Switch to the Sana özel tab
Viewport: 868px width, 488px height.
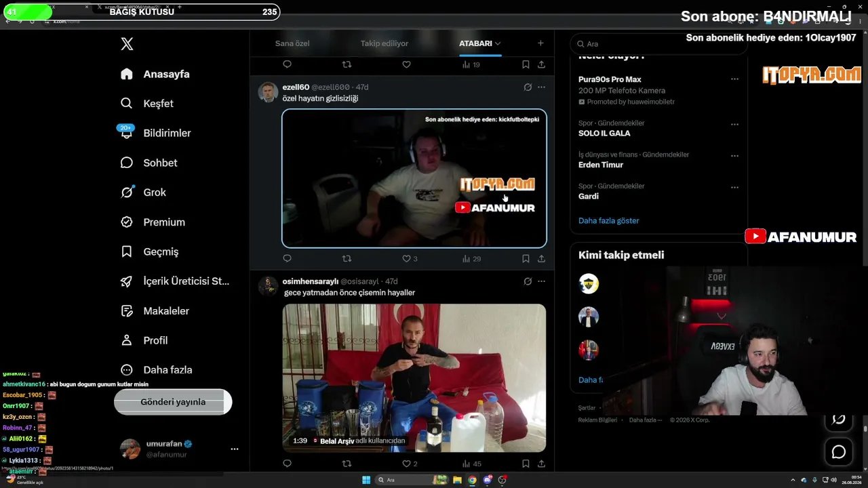click(x=292, y=43)
